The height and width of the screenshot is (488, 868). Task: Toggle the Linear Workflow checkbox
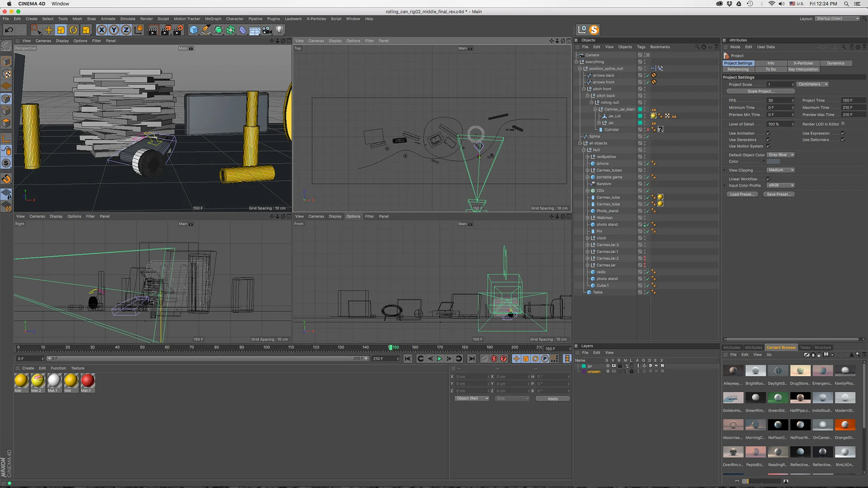(768, 179)
